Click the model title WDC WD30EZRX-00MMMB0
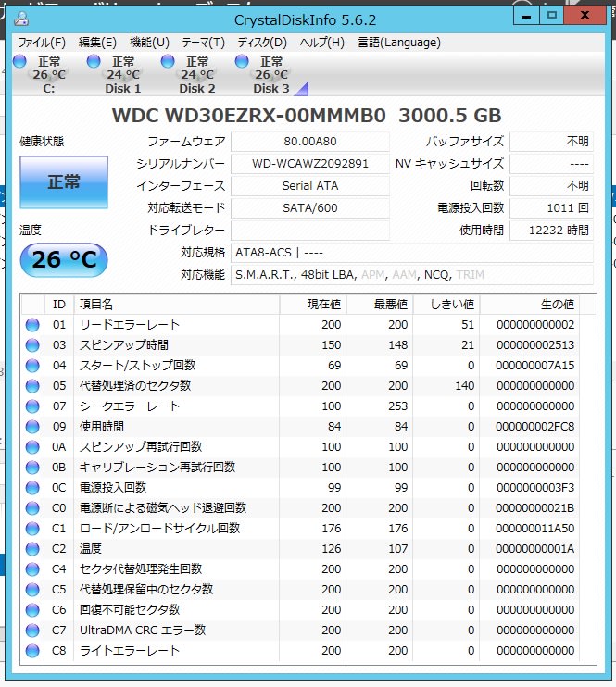The height and width of the screenshot is (687, 616). 248,116
